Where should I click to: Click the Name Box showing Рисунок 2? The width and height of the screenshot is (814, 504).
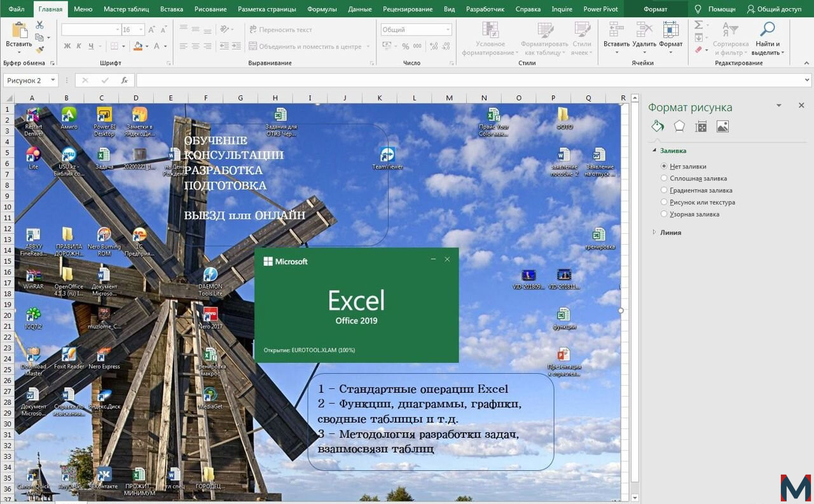pyautogui.click(x=25, y=81)
